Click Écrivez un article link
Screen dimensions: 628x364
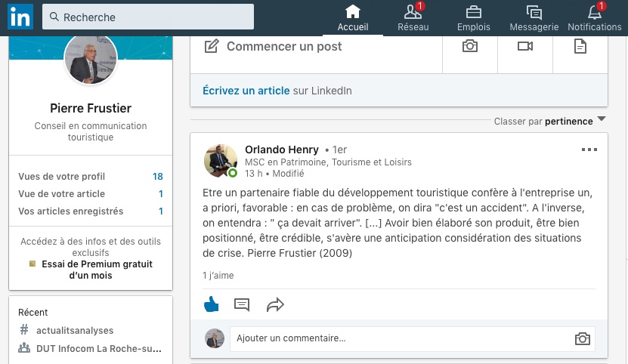point(246,91)
